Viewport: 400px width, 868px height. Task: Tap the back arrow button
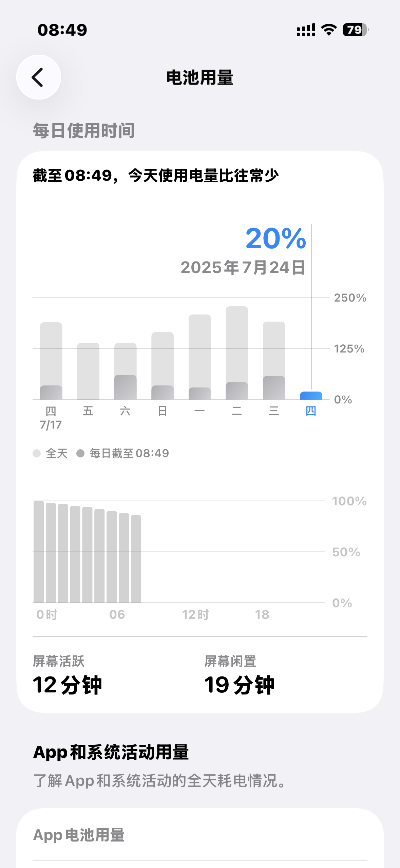coord(38,77)
